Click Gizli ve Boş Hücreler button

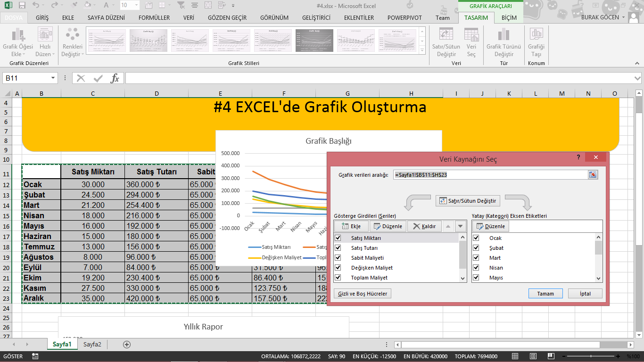(x=363, y=294)
